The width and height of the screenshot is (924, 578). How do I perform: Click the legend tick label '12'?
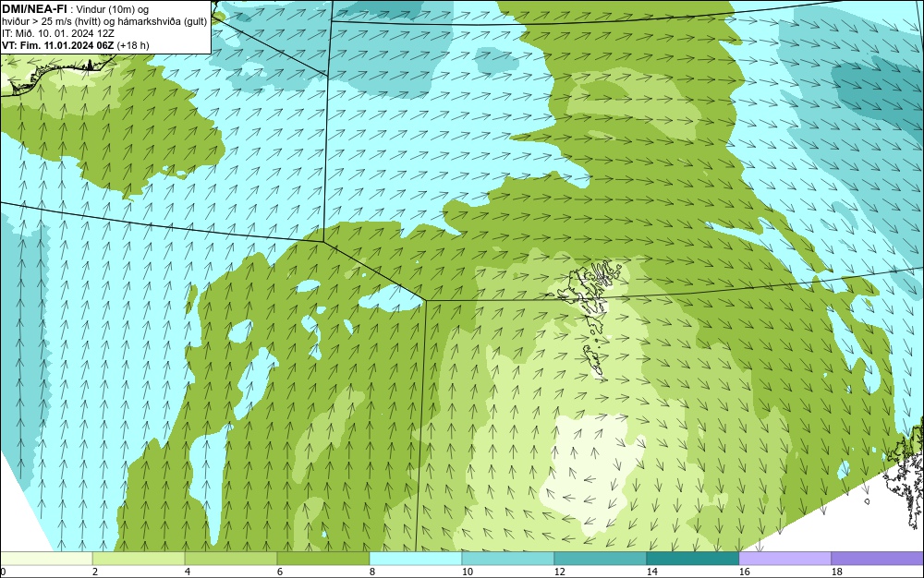coord(559,572)
